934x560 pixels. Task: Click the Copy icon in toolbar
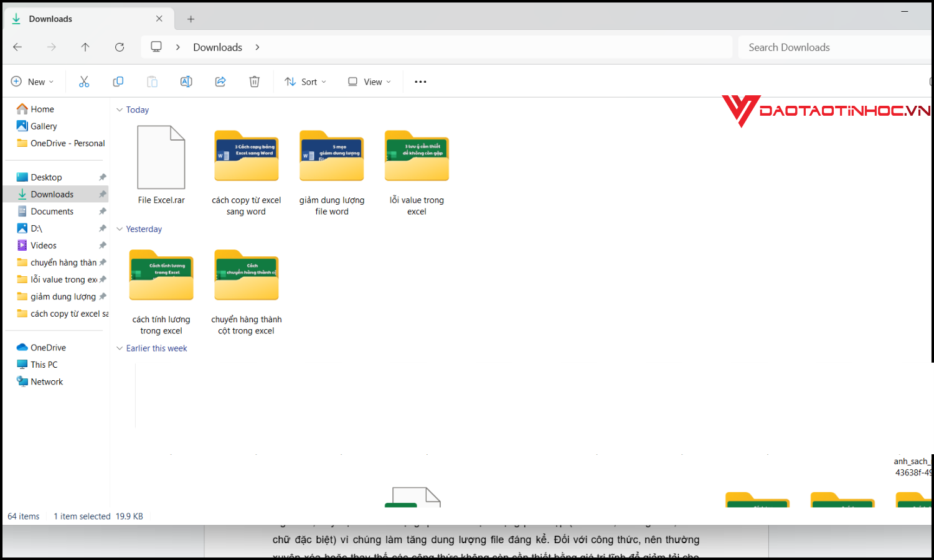tap(118, 82)
